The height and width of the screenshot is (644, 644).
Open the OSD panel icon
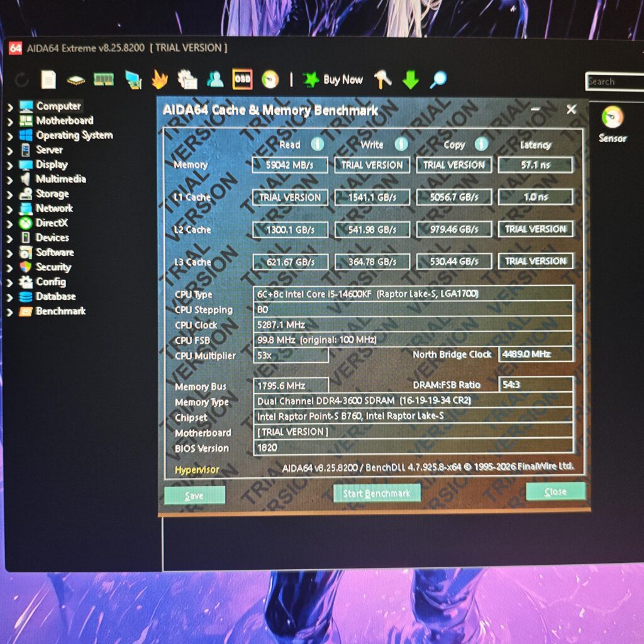coord(243,80)
